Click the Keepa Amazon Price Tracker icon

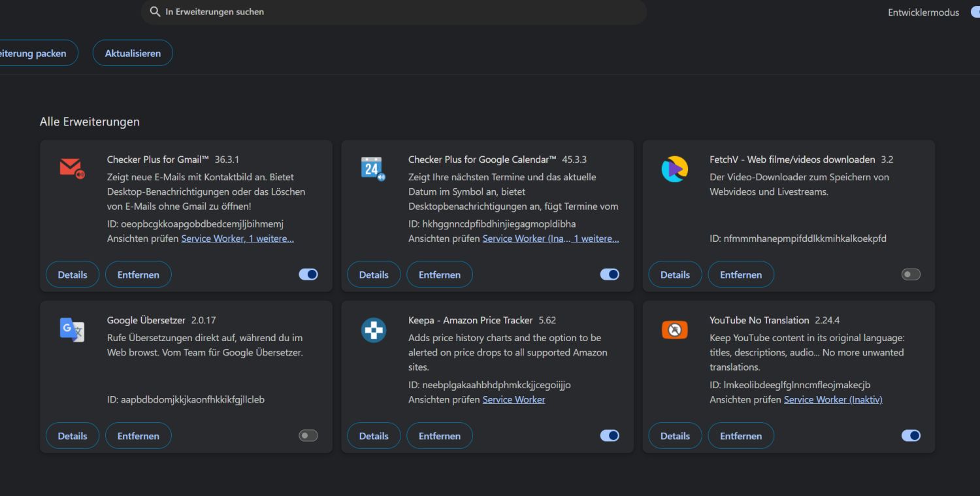pos(374,331)
